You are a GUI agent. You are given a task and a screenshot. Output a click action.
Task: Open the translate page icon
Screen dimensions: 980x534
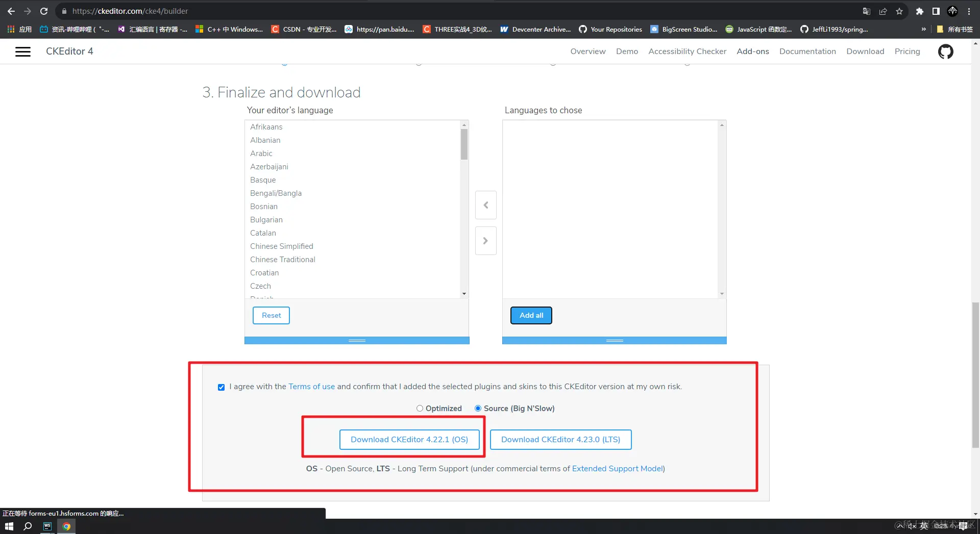coord(867,11)
